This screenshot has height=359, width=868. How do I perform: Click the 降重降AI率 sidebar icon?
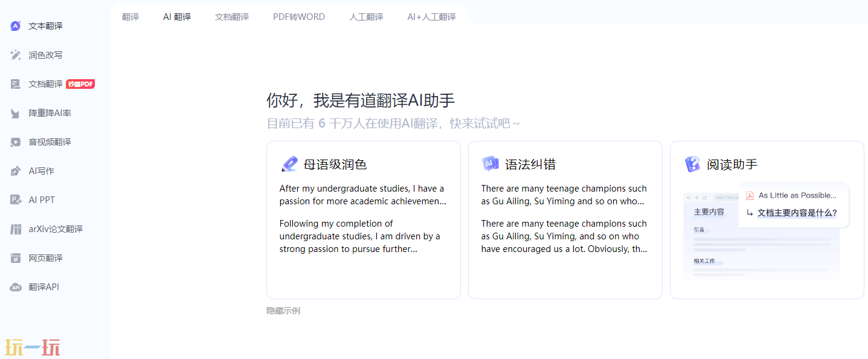point(16,113)
